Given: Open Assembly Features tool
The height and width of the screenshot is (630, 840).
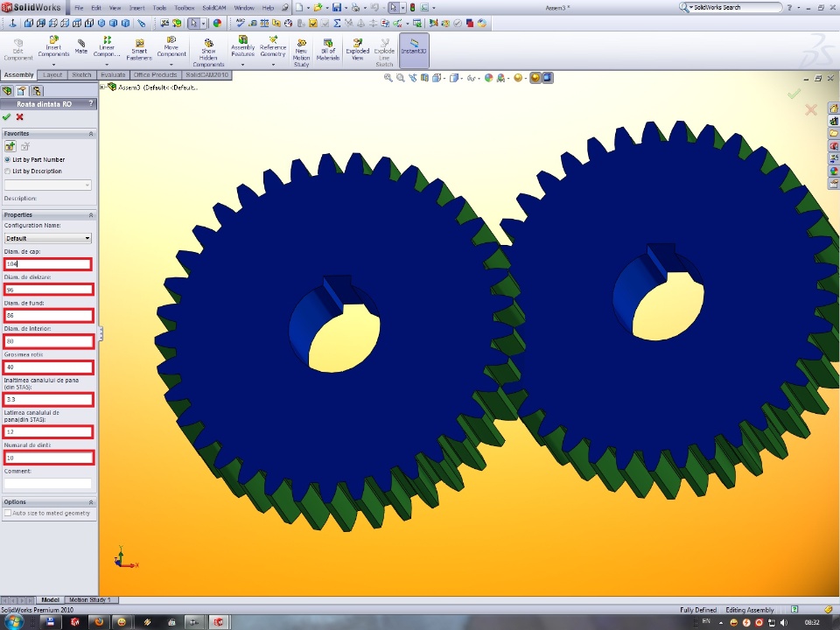Looking at the screenshot, I should pos(242,46).
